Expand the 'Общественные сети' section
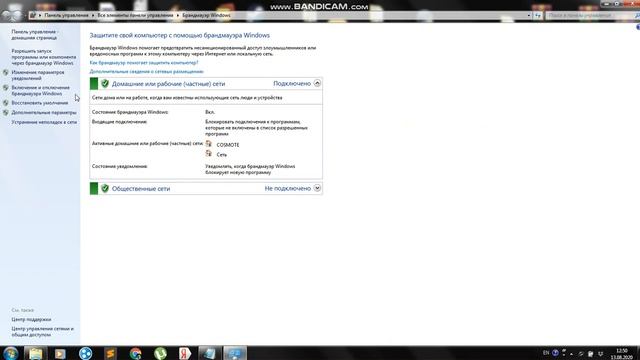640x360 pixels. [x=317, y=188]
